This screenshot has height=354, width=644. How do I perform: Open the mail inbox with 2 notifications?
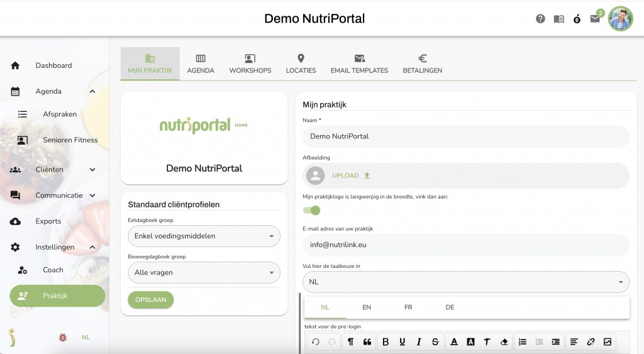click(595, 18)
